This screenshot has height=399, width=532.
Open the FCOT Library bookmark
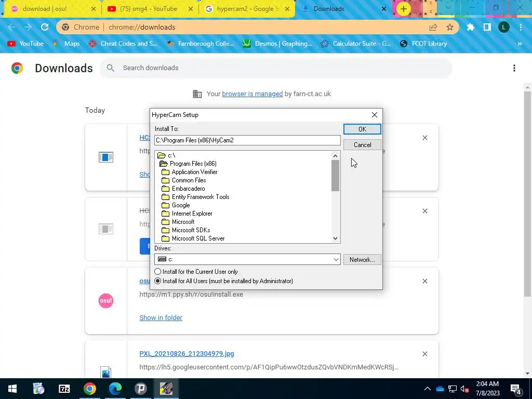pyautogui.click(x=423, y=44)
